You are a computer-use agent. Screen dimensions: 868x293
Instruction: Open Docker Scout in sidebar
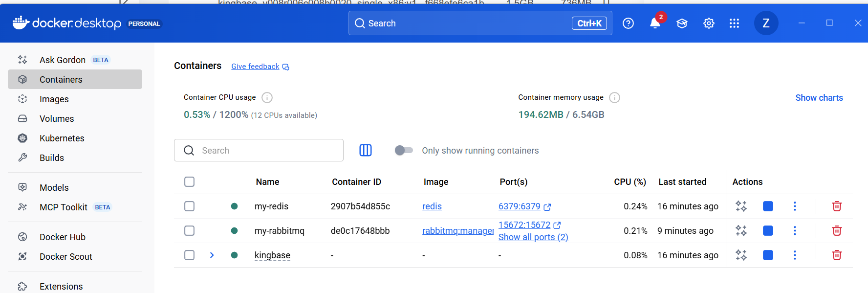pyautogui.click(x=75, y=256)
